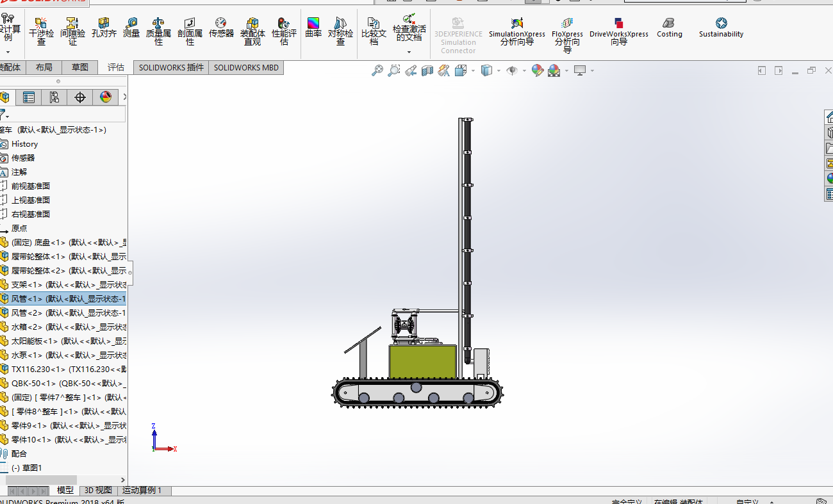Click the feature tree horizontal scrollbar
The height and width of the screenshot is (504, 833).
point(41,480)
